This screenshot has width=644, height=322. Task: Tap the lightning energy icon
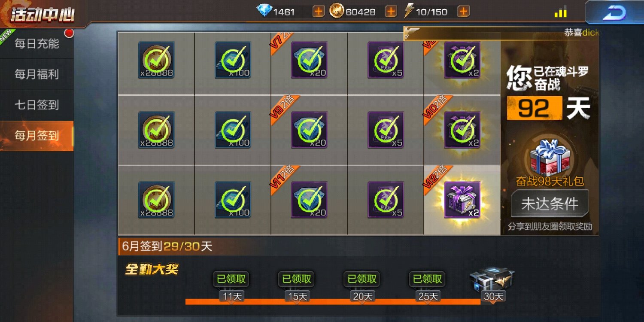click(409, 11)
